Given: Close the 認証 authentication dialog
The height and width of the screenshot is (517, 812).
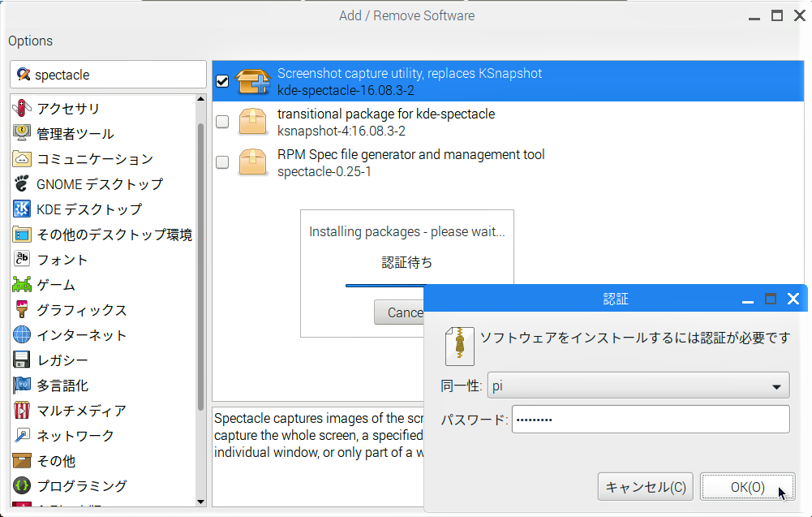Looking at the screenshot, I should click(793, 299).
